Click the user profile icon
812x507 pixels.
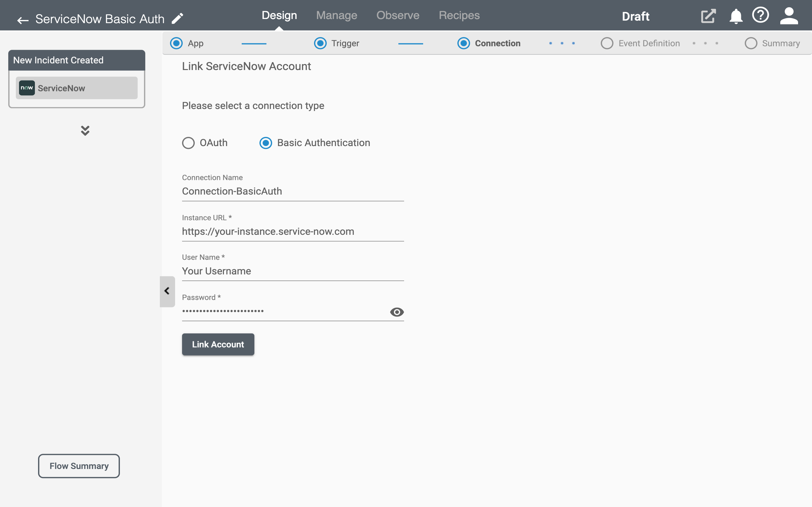pyautogui.click(x=790, y=16)
